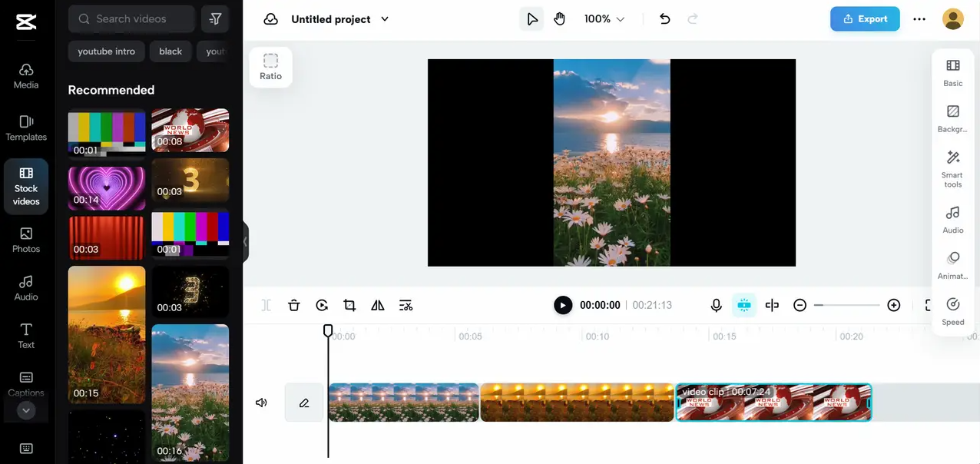980x464 pixels.
Task: Open the Speed settings panel
Action: (x=952, y=311)
